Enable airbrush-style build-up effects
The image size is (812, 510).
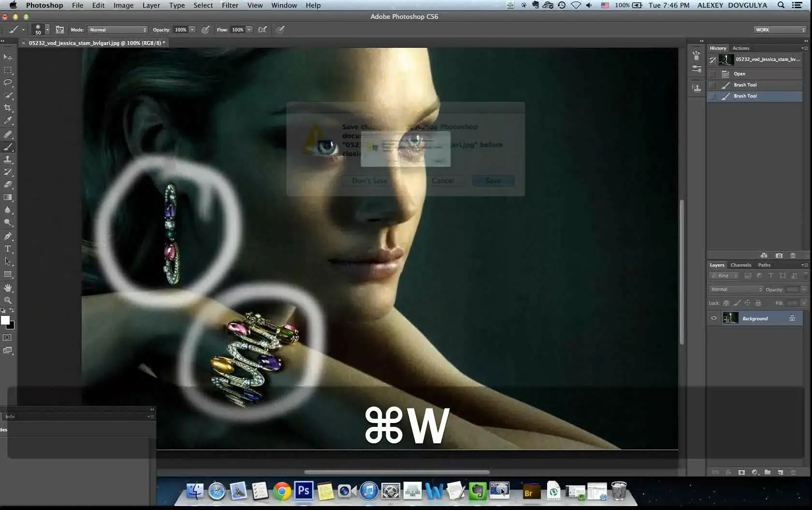tap(262, 30)
